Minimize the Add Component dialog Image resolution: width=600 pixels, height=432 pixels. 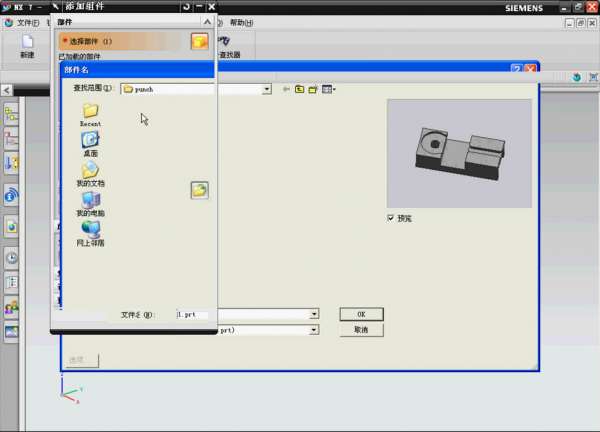click(x=199, y=7)
